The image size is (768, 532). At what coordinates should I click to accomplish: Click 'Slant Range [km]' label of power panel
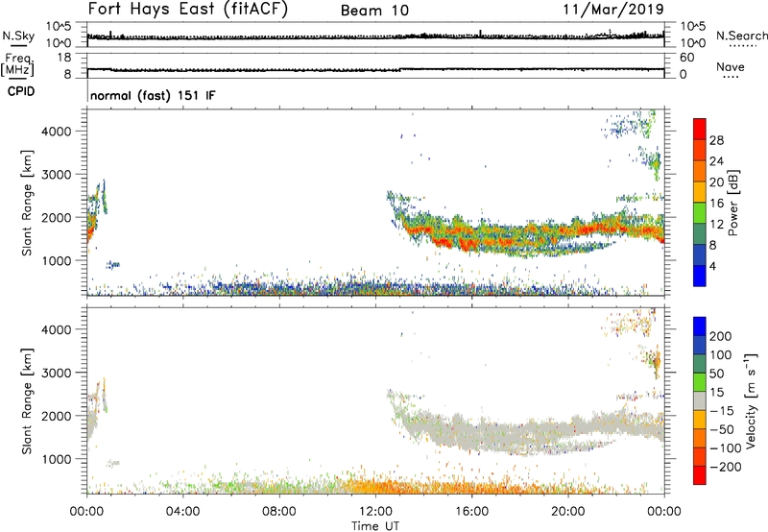tap(27, 203)
